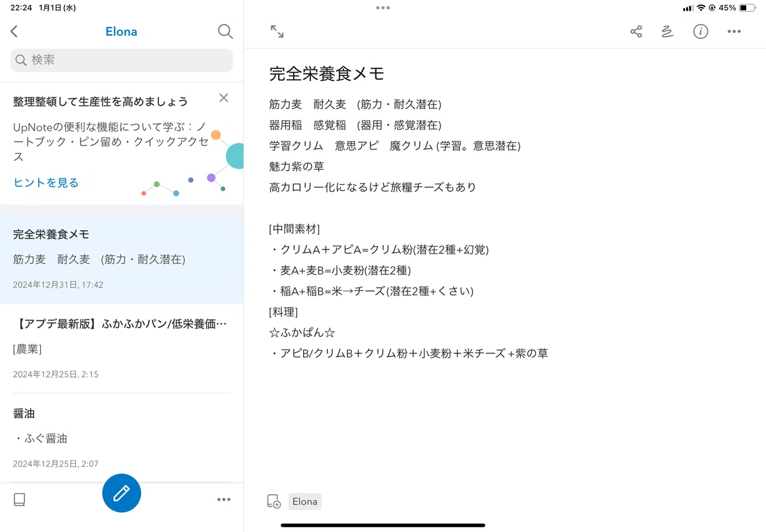
Task: Tap the multitasking three dots at top
Action: 383,8
